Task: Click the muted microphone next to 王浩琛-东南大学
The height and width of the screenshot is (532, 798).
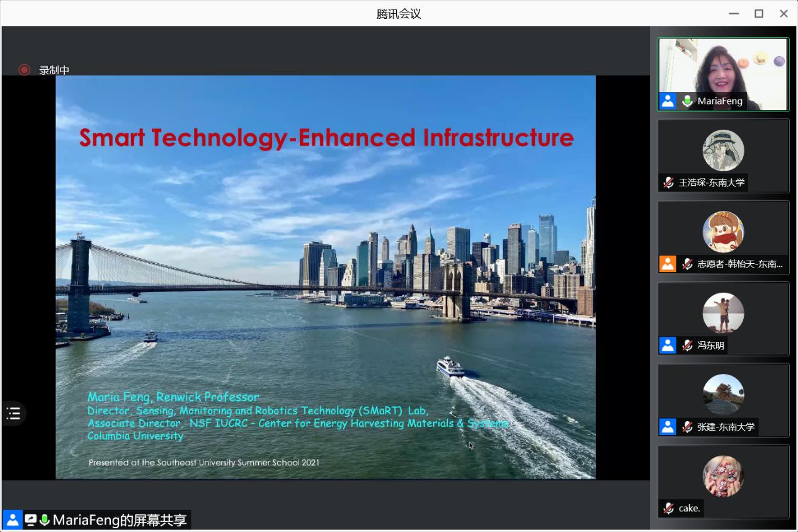Action: click(668, 183)
